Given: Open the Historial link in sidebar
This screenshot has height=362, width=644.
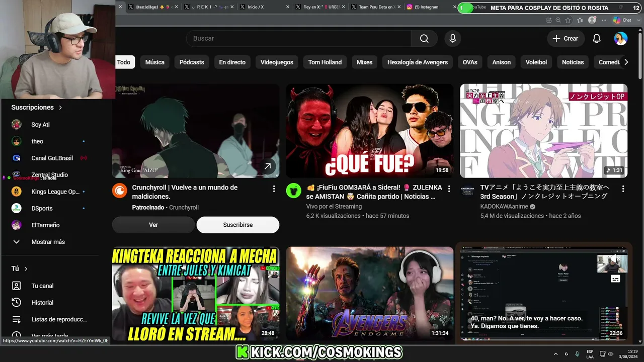Looking at the screenshot, I should (x=42, y=303).
